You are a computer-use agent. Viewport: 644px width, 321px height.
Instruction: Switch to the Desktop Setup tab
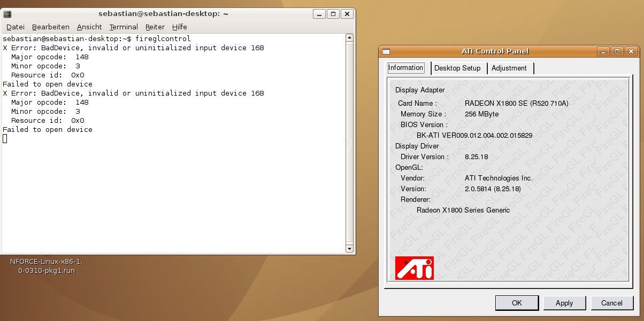(458, 68)
